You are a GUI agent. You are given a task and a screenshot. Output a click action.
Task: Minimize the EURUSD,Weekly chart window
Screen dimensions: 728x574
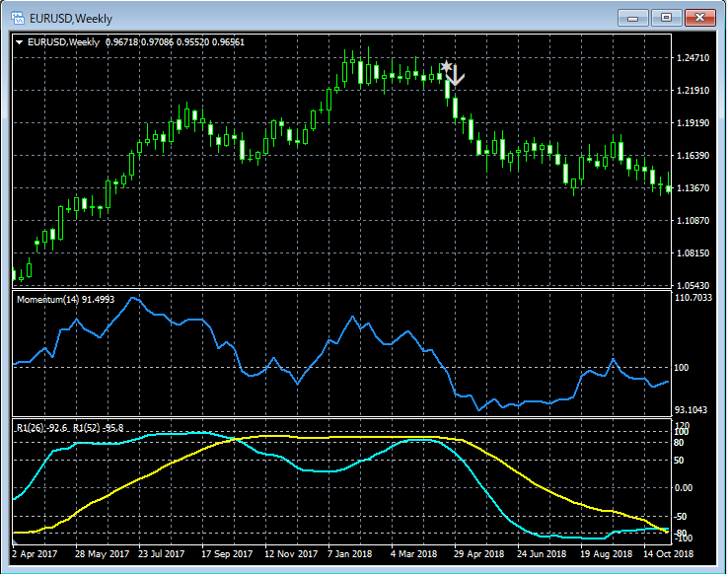[633, 18]
